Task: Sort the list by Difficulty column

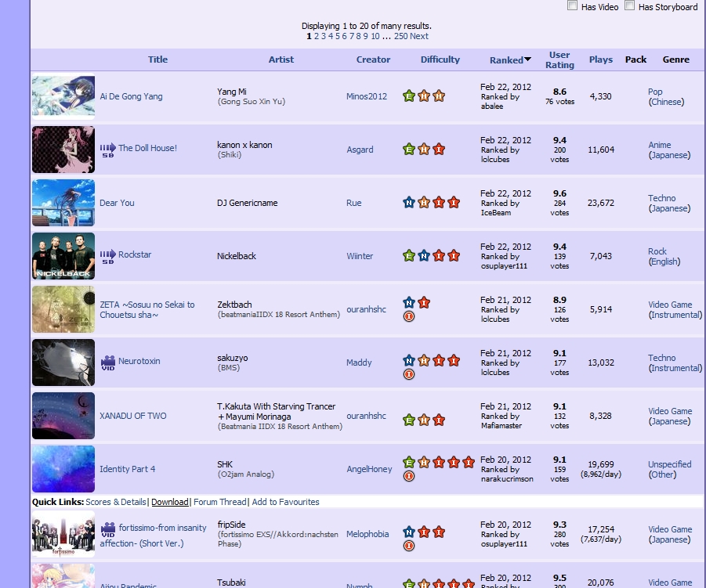Action: [x=440, y=60]
